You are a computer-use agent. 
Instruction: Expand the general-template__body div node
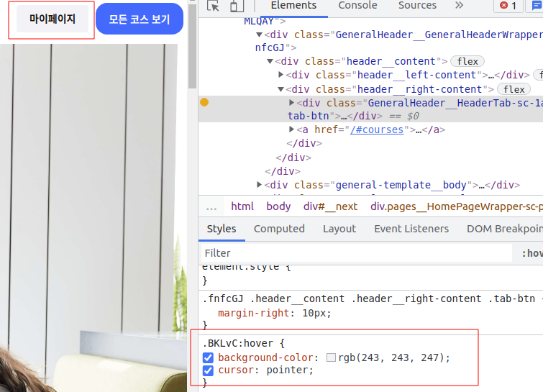click(260, 185)
